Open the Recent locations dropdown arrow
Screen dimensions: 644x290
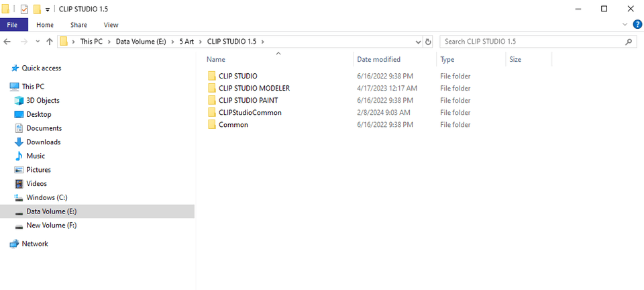click(x=37, y=42)
